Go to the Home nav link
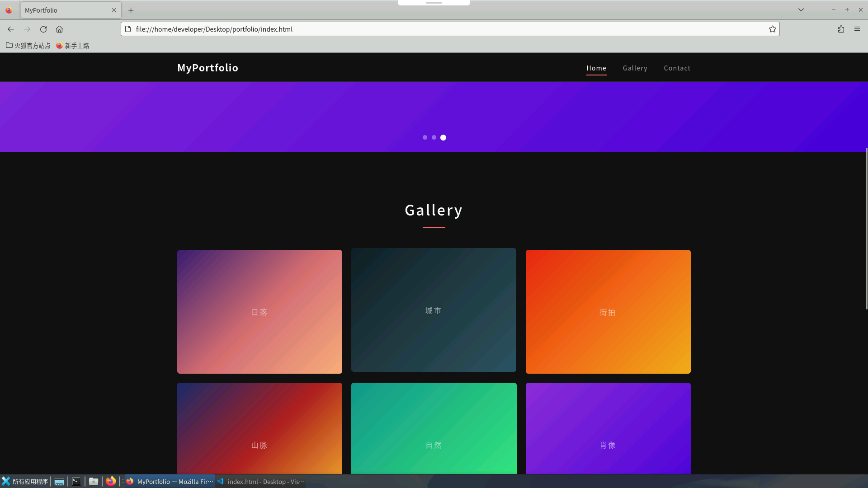The width and height of the screenshot is (868, 488). (x=596, y=68)
